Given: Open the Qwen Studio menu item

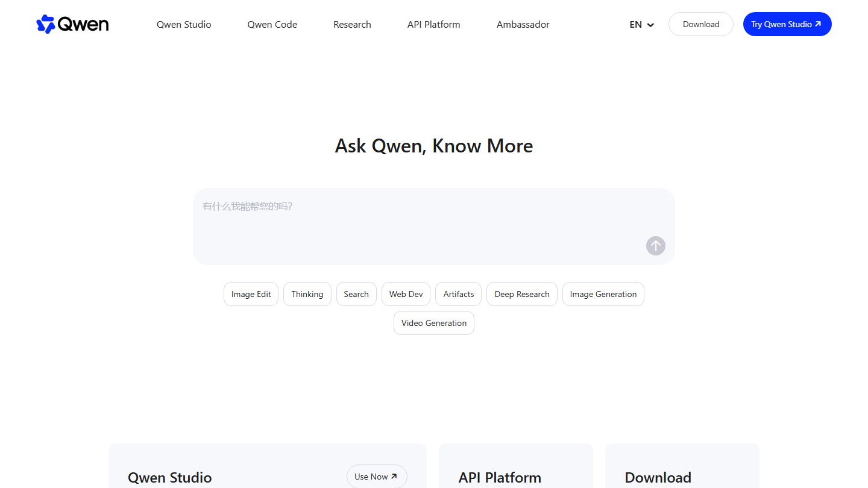Looking at the screenshot, I should [x=184, y=25].
